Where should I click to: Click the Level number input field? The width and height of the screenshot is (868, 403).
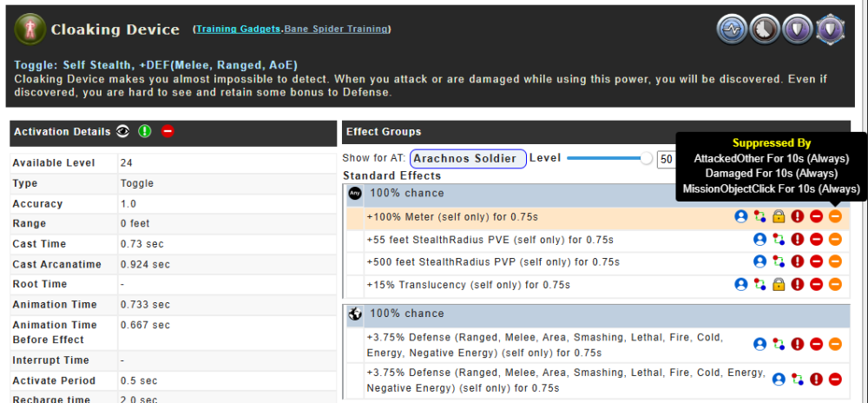(667, 159)
